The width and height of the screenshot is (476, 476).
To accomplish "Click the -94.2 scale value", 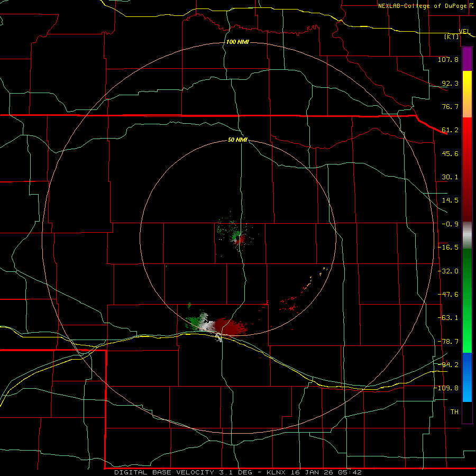I will coord(448,364).
